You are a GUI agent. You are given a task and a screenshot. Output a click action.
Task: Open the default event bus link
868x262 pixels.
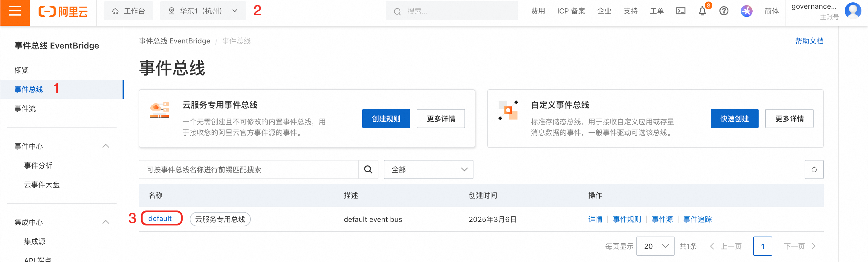(160, 219)
